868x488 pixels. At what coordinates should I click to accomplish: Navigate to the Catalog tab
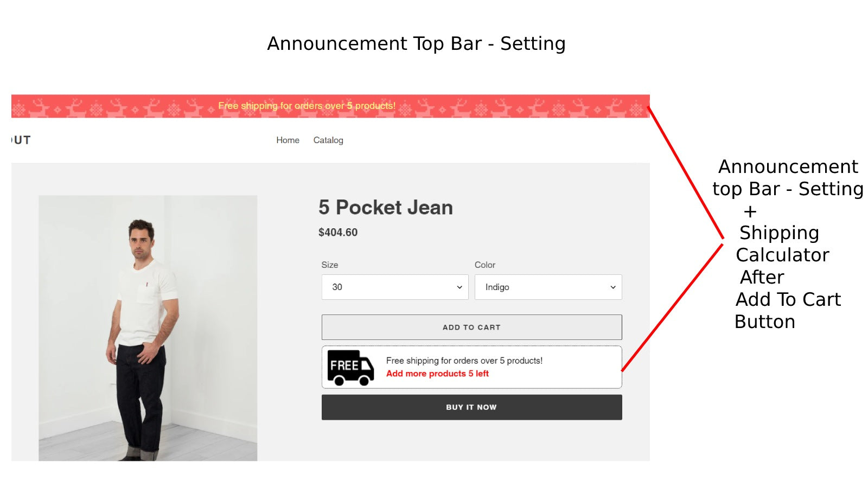click(x=328, y=140)
